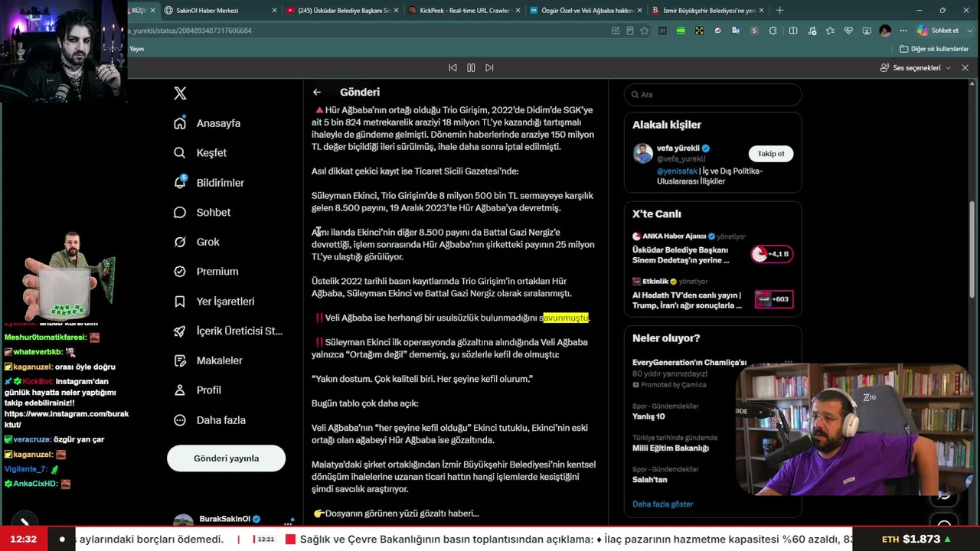980x551 pixels.
Task: Switch to İzmir Büyükşehir Belediyesi tab
Action: [707, 11]
